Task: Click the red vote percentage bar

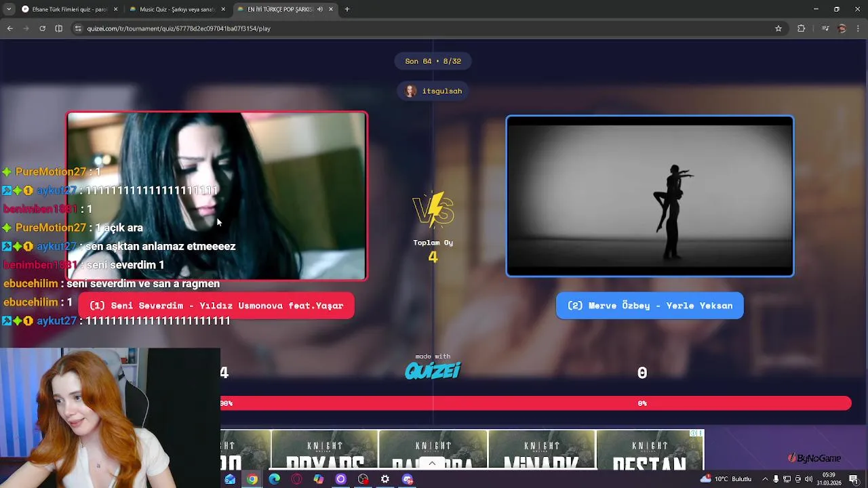Action: (536, 403)
